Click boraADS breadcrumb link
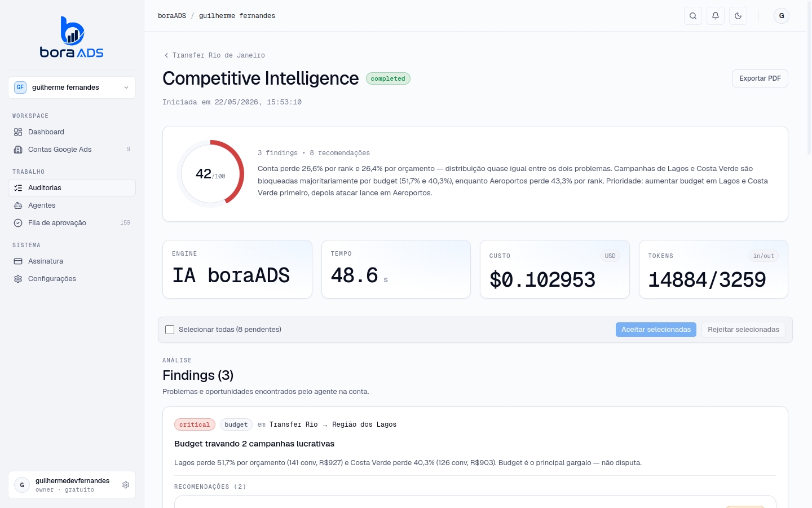The height and width of the screenshot is (508, 812). click(x=172, y=16)
